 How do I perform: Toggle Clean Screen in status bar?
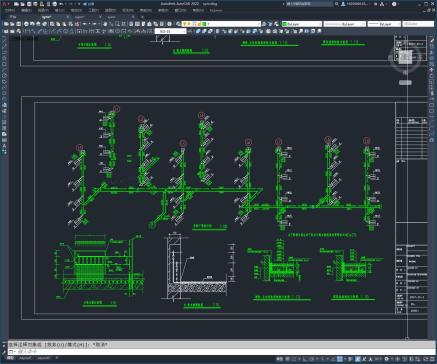427,359
